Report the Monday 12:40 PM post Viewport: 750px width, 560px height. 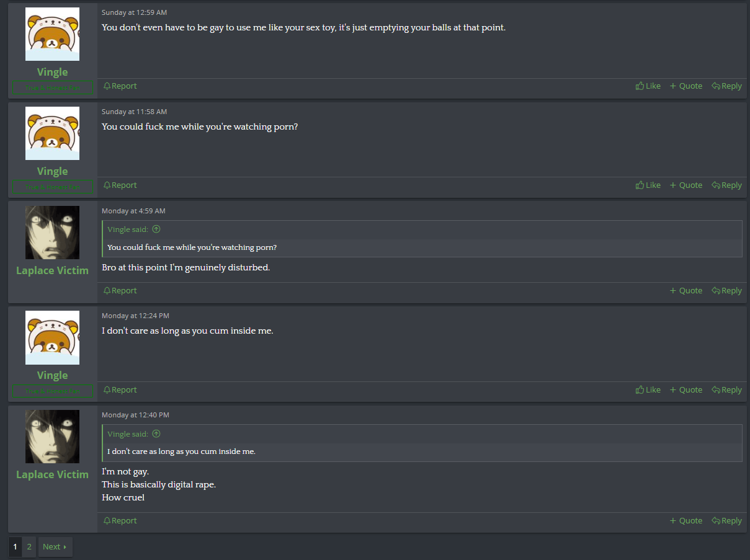120,521
